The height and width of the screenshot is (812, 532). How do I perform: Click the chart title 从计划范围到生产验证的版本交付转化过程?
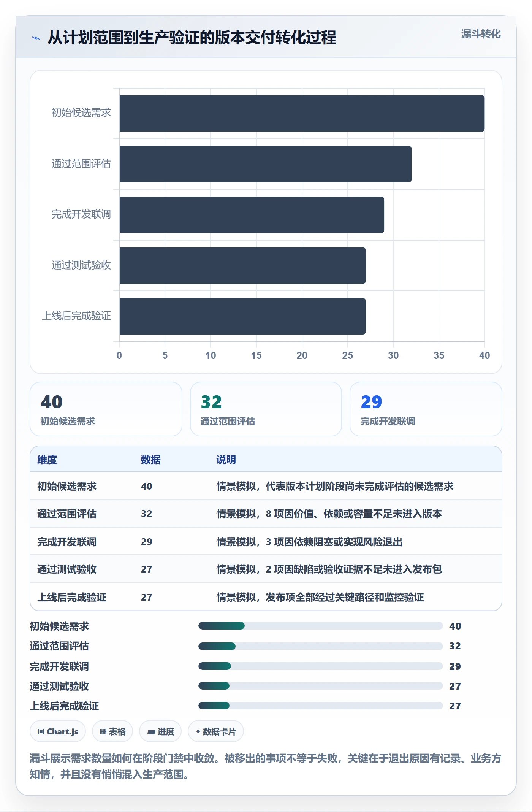pyautogui.click(x=192, y=38)
